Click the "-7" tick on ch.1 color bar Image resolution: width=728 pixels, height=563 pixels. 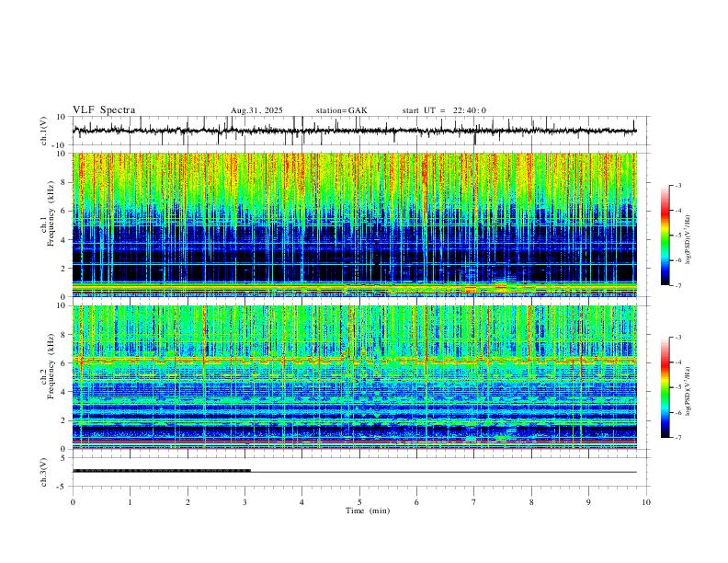tap(677, 285)
